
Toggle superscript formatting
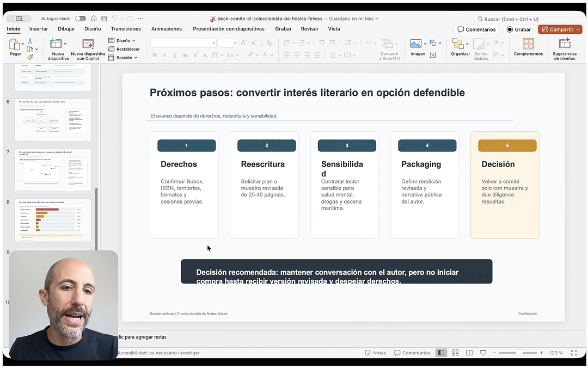pyautogui.click(x=195, y=55)
